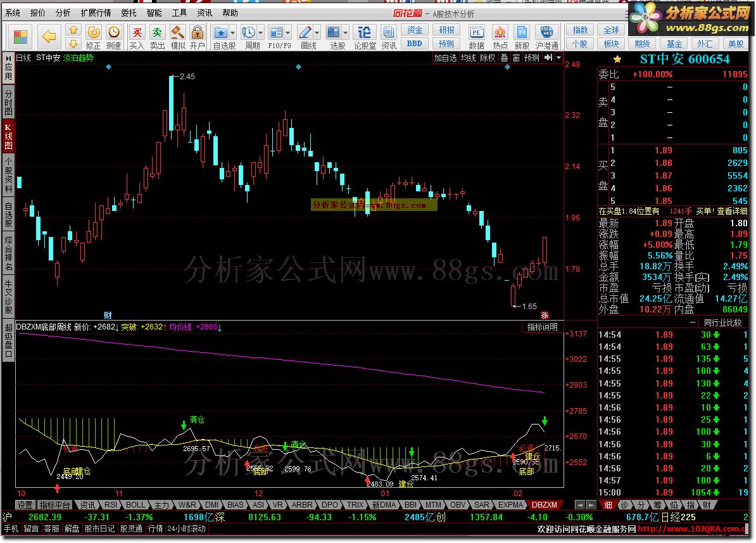The image size is (756, 543).
Task: Expand the 画线 drawing dropdown arrow
Action: click(x=317, y=33)
